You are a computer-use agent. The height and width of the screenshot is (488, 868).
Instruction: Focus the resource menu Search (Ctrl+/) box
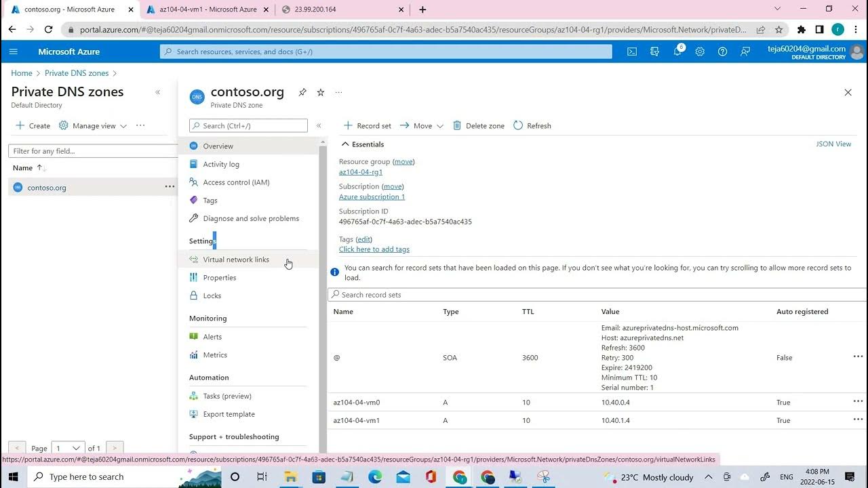tap(248, 125)
